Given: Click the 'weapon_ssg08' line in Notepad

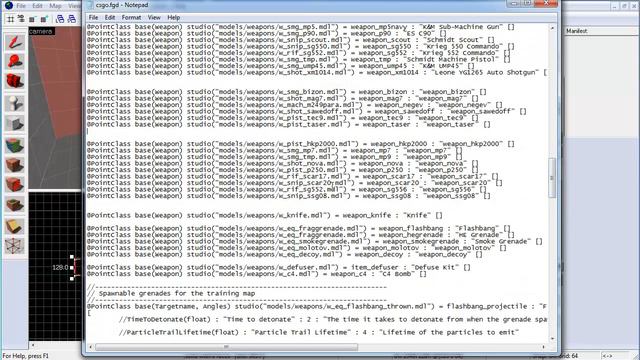Looking at the screenshot, I should tap(289, 196).
